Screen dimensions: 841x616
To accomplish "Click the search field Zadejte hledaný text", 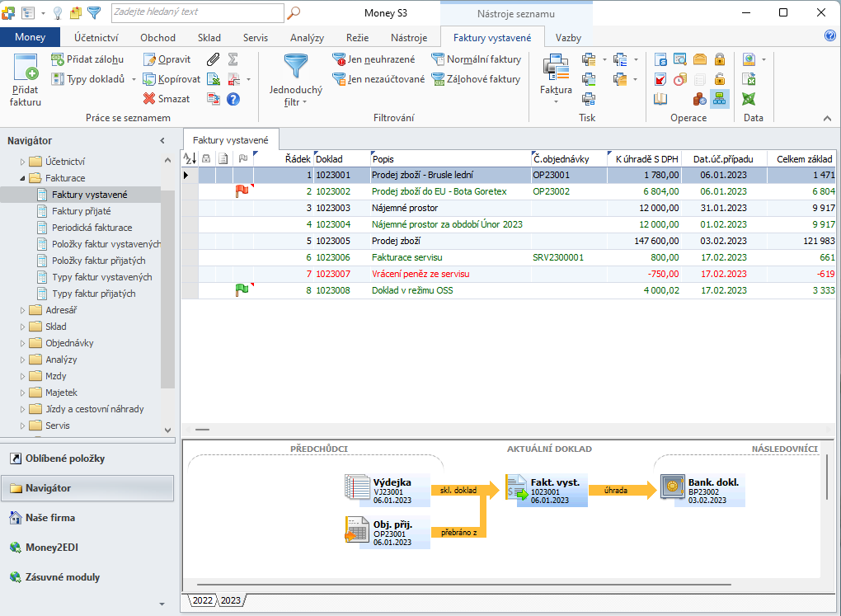I will [x=197, y=12].
